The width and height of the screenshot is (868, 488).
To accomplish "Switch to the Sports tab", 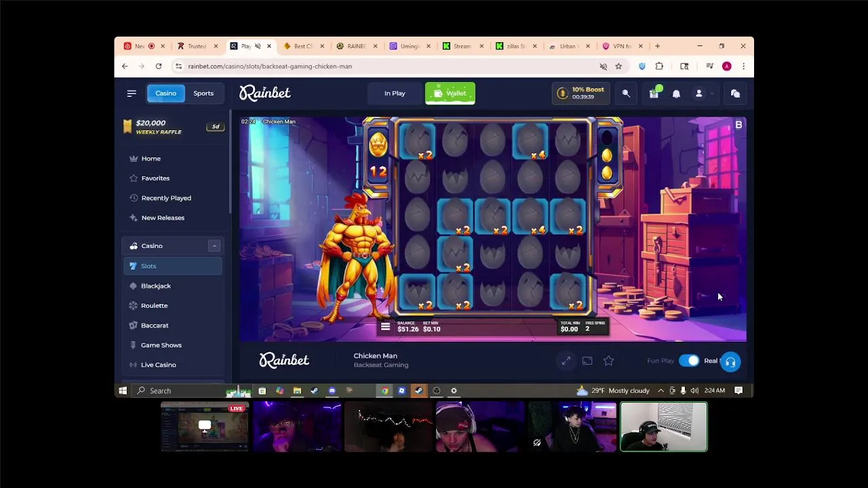I will coord(203,94).
